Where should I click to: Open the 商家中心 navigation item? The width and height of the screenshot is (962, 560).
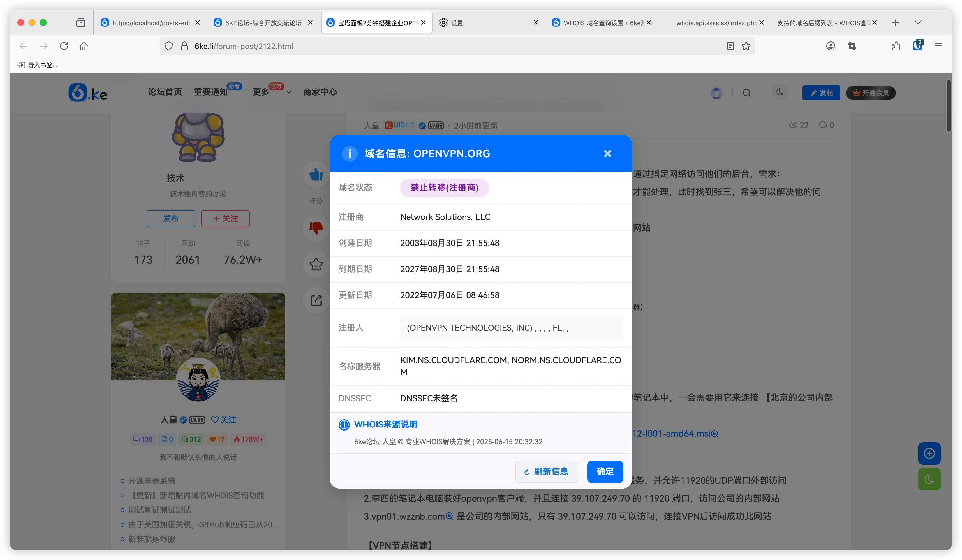(x=320, y=92)
